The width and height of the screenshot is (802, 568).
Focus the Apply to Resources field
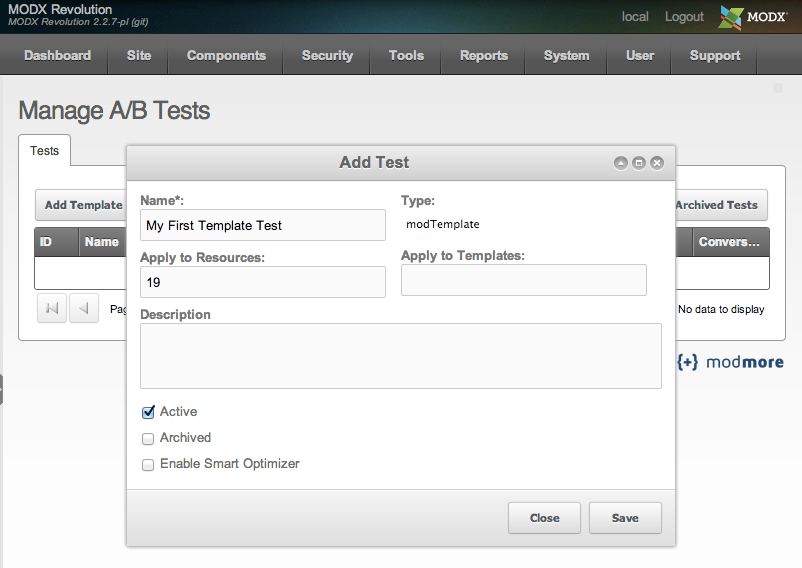tap(263, 282)
